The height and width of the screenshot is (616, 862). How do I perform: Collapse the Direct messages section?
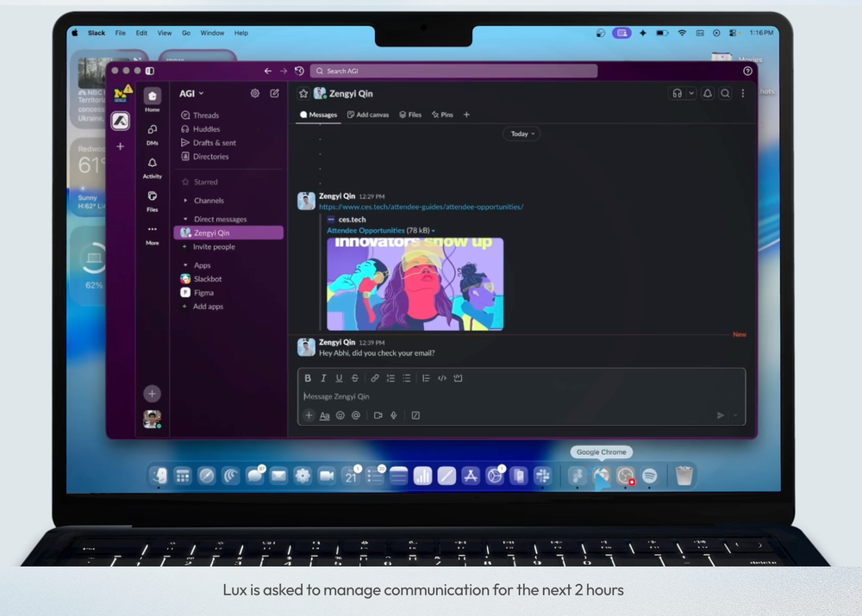pos(184,218)
